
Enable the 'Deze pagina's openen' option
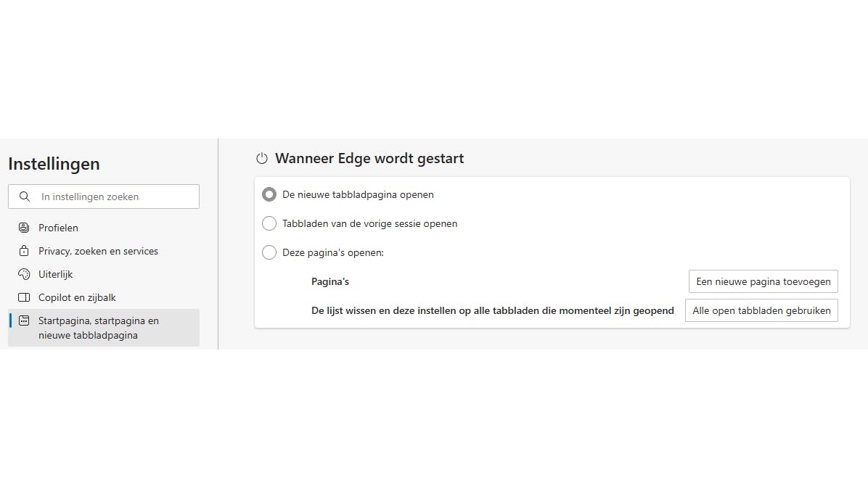[x=269, y=252]
